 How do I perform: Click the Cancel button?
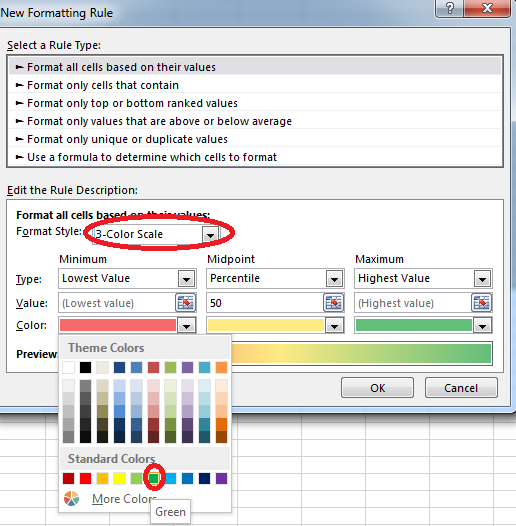pyautogui.click(x=461, y=388)
